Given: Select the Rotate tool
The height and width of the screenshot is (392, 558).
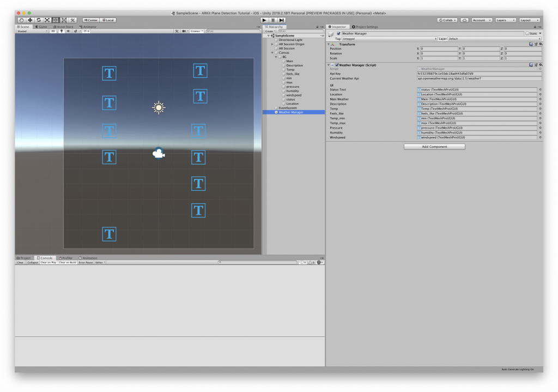Looking at the screenshot, I should [x=39, y=20].
